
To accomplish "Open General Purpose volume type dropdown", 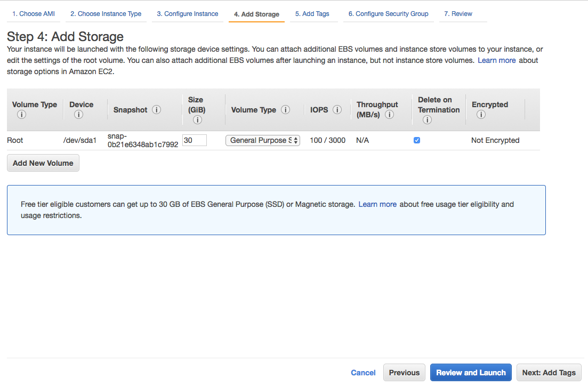I will point(262,140).
